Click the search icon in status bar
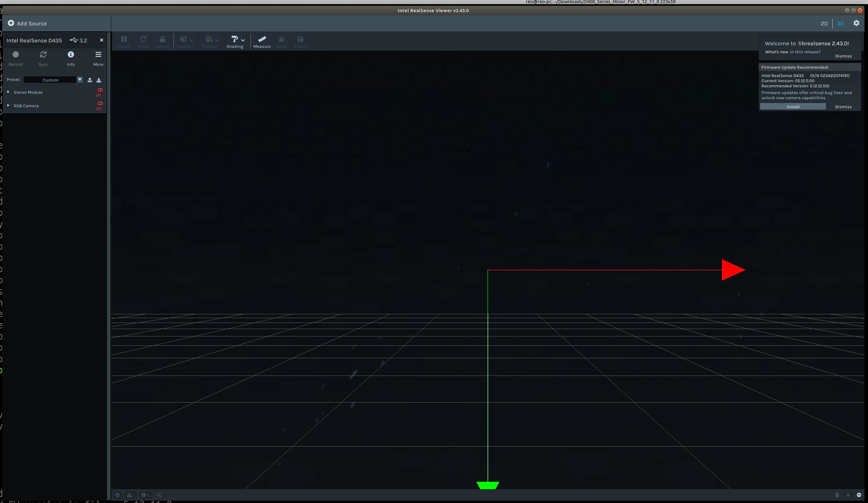The height and width of the screenshot is (503, 868). coord(159,495)
